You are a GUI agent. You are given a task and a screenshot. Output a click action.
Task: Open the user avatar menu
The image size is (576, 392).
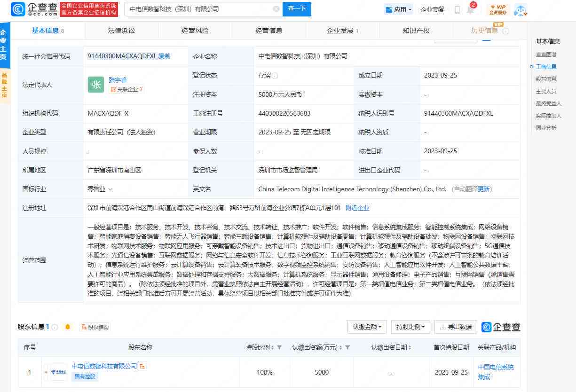[521, 10]
